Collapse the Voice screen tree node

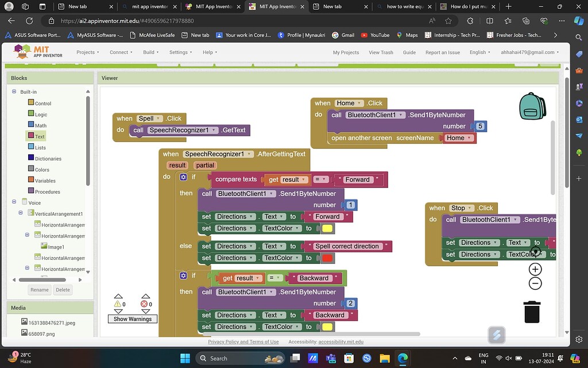click(x=14, y=202)
